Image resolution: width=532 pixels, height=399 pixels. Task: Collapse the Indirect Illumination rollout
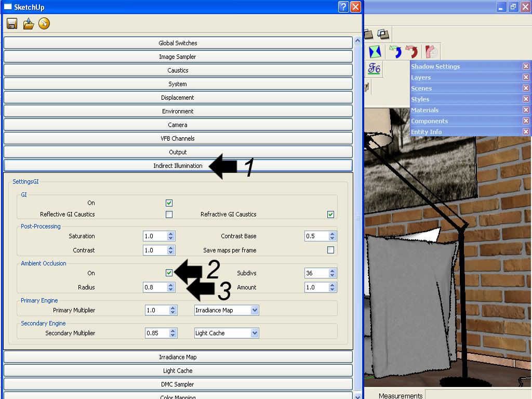click(x=178, y=166)
